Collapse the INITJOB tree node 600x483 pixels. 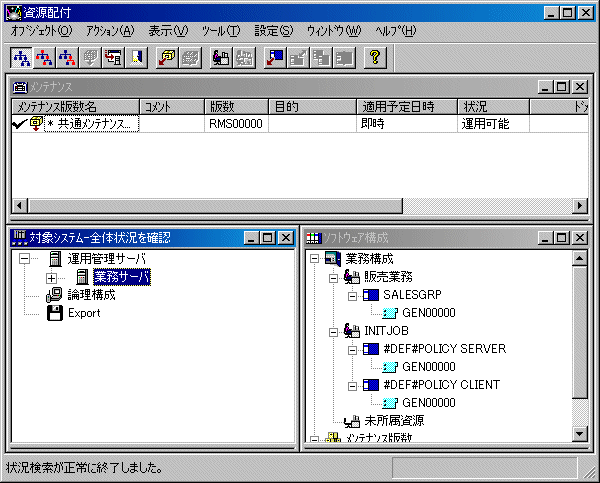point(334,332)
